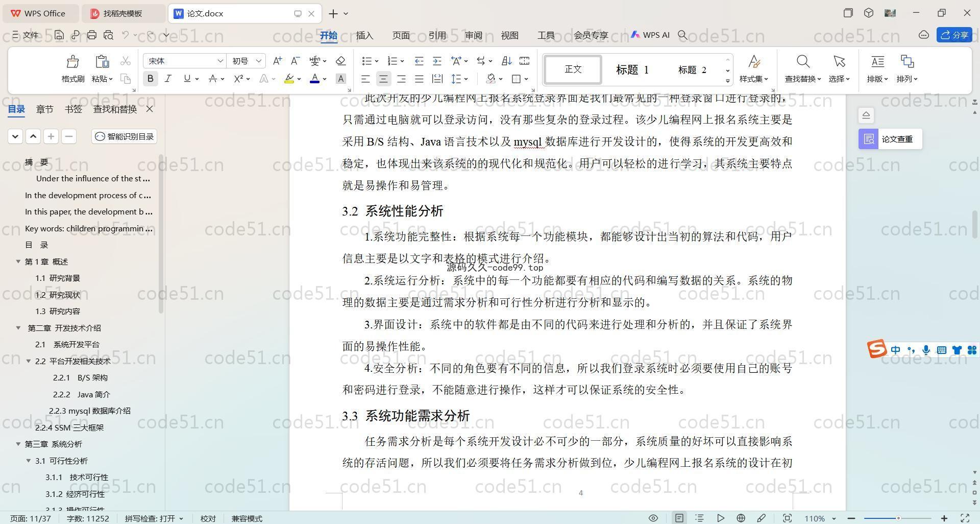
Task: Click the Find and Replace magnifier icon
Action: [x=803, y=62]
